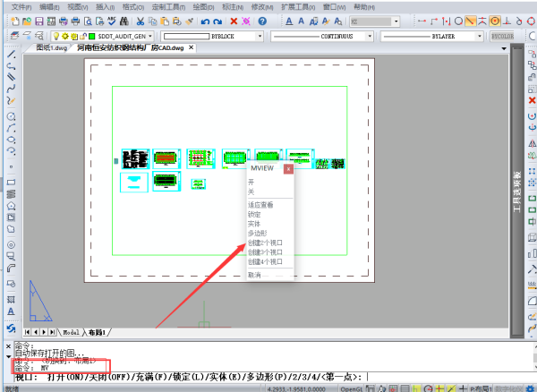This screenshot has width=537, height=392.
Task: Run the ABC spell check icon
Action: (112, 21)
